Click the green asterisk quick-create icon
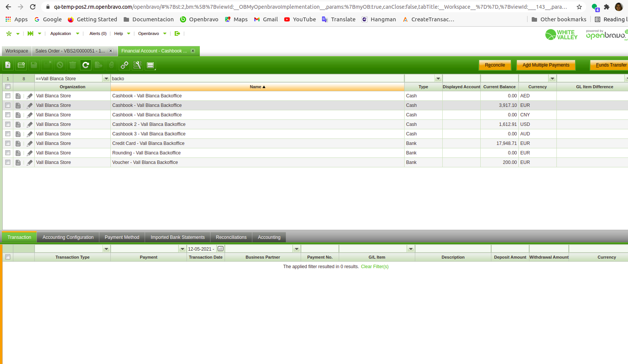The height and width of the screenshot is (364, 628). (x=9, y=33)
